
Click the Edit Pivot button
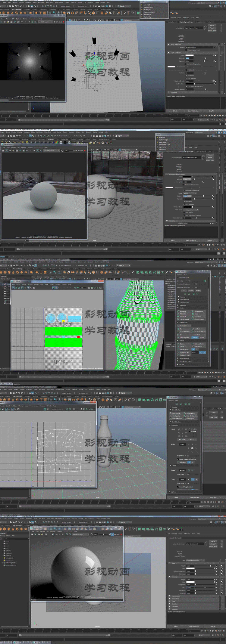[182, 440]
